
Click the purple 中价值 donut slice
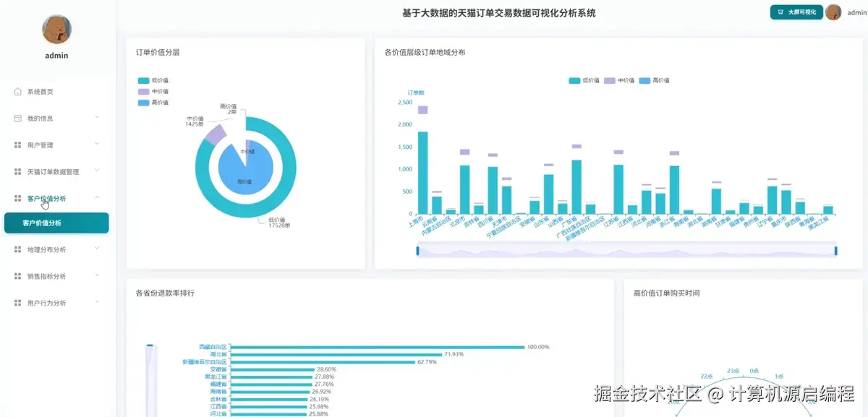(216, 134)
